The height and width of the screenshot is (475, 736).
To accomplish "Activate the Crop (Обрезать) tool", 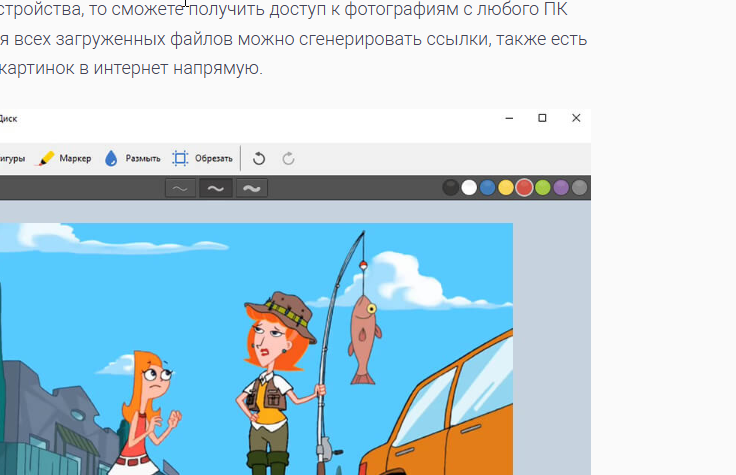I will click(202, 159).
